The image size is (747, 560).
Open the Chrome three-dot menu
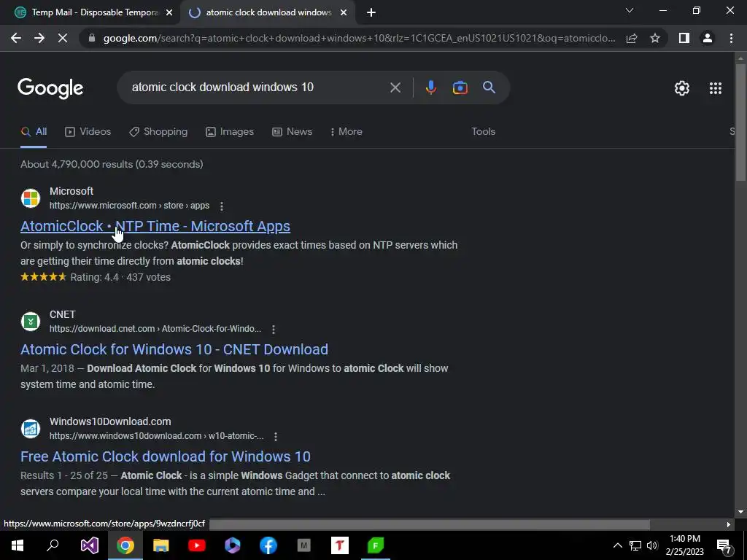pyautogui.click(x=731, y=38)
